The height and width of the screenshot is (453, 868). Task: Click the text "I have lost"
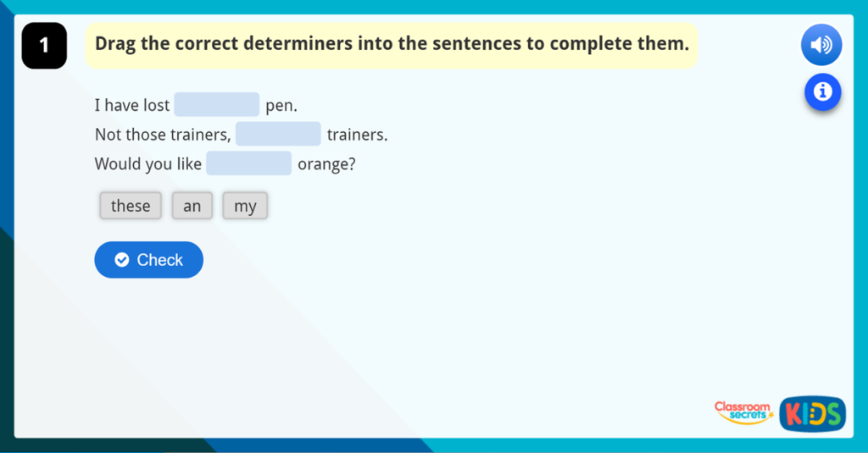132,106
